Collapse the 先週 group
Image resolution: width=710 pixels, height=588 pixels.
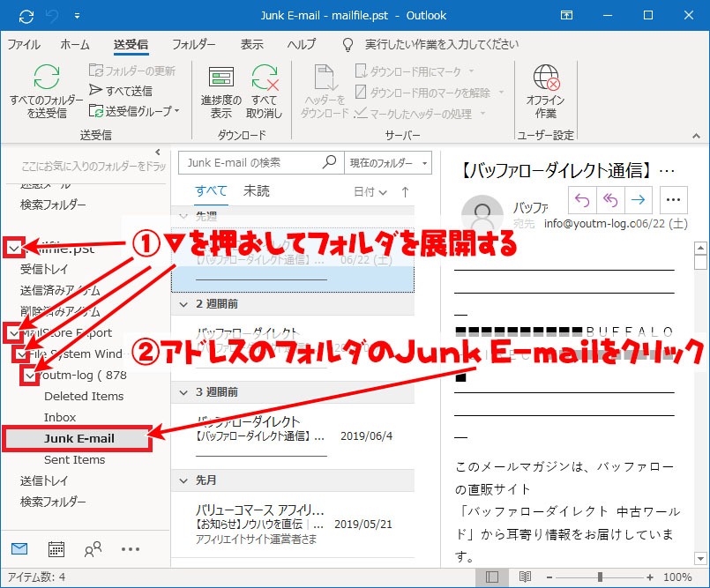183,216
